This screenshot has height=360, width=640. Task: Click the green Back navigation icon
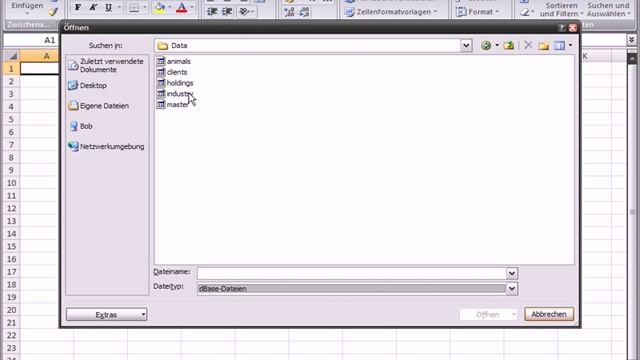click(486, 45)
